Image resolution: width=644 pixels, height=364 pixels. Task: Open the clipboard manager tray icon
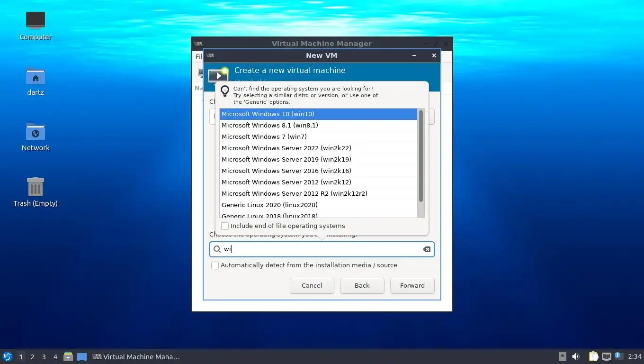coord(593,356)
